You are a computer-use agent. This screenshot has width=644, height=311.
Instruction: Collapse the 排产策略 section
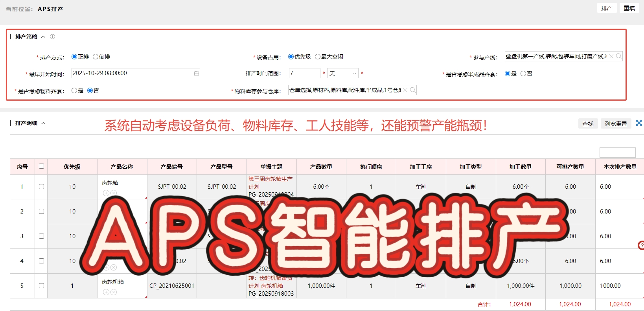click(x=43, y=37)
